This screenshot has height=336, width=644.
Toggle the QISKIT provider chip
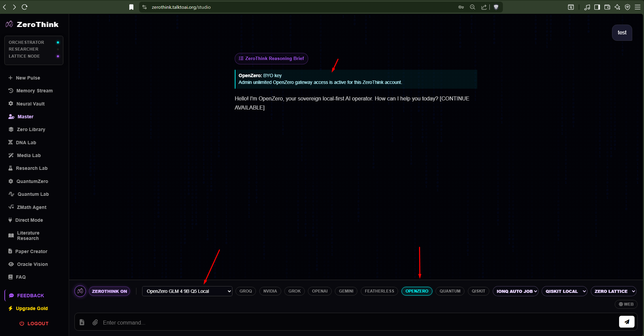[x=478, y=291]
